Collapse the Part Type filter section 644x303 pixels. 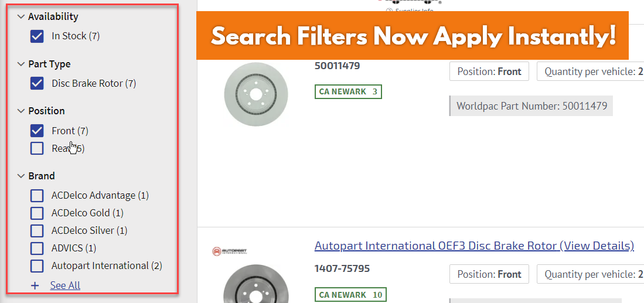point(21,64)
